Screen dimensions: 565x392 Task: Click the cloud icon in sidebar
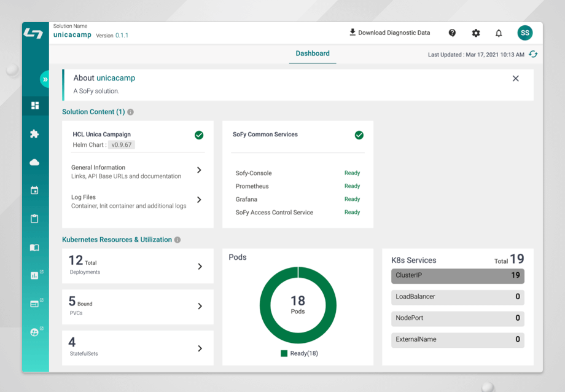[35, 161]
